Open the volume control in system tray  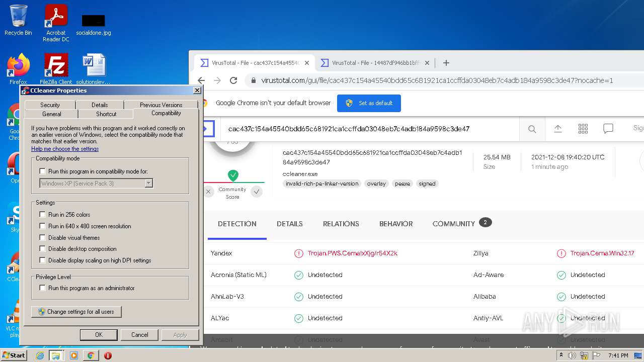pyautogui.click(x=572, y=355)
